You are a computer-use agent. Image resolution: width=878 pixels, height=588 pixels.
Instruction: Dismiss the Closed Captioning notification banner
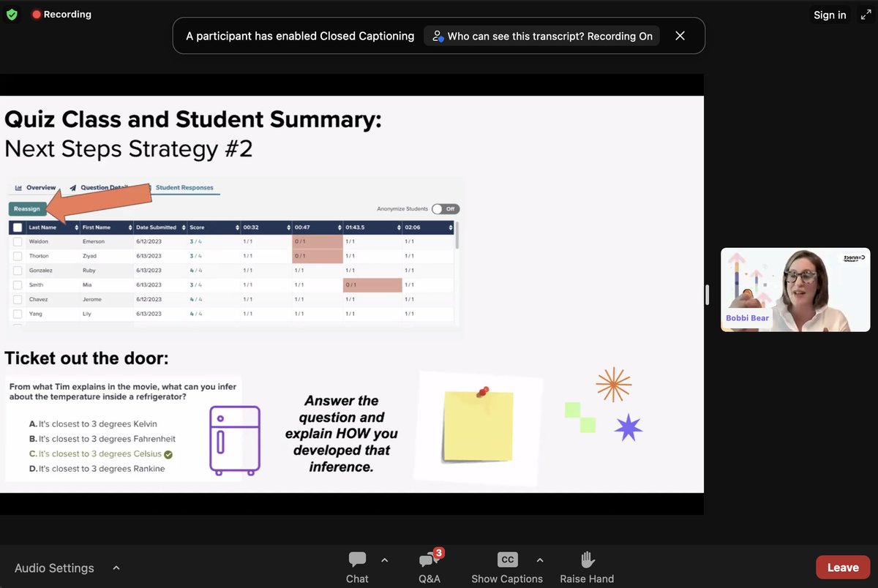pyautogui.click(x=680, y=36)
